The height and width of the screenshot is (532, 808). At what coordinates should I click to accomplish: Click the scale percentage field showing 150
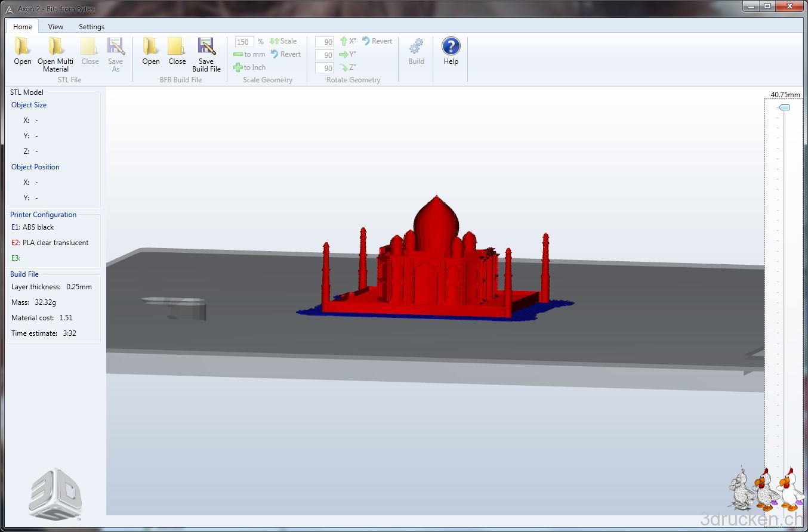pos(244,42)
